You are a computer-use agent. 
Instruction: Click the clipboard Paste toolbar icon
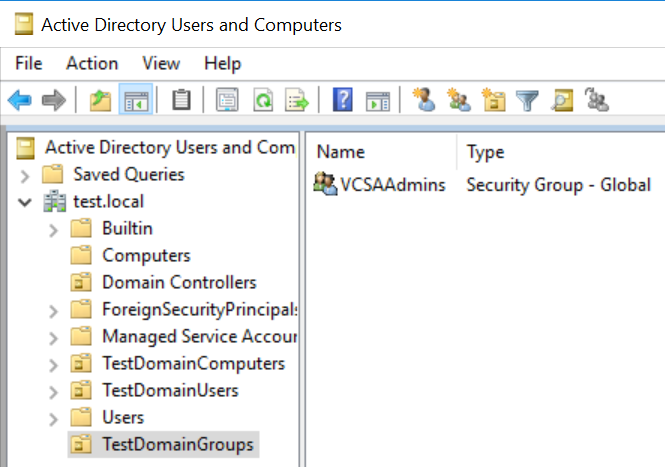182,100
